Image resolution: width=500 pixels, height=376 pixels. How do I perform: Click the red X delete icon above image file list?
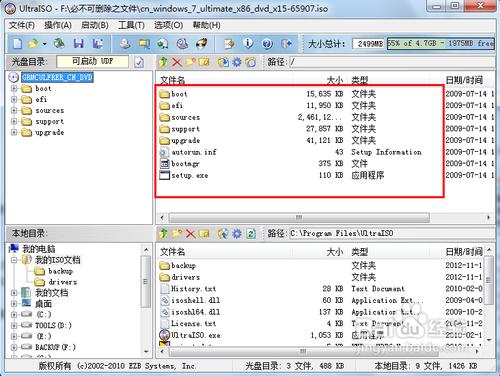(x=177, y=62)
